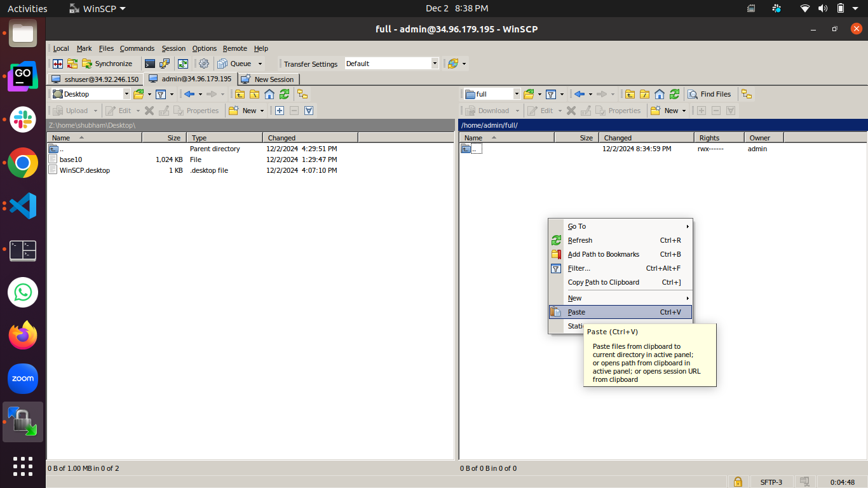This screenshot has height=488, width=868.
Task: Expand the local Desktop directory dropdown
Action: click(126, 94)
